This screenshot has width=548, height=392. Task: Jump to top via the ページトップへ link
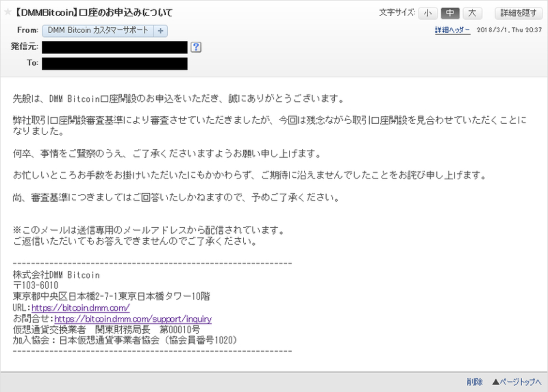pyautogui.click(x=521, y=382)
